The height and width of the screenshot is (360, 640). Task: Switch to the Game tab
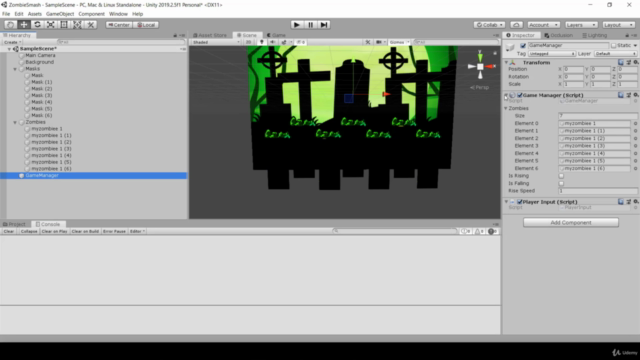coord(276,35)
